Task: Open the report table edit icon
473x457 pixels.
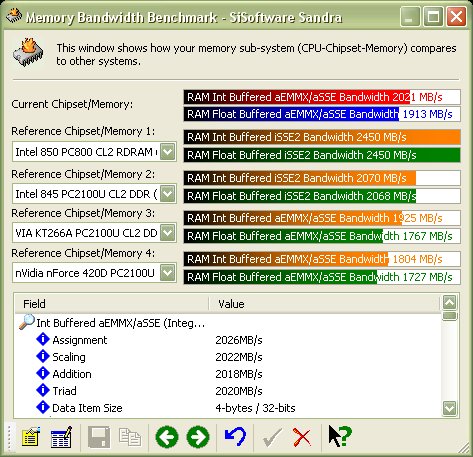Action: coord(61,437)
